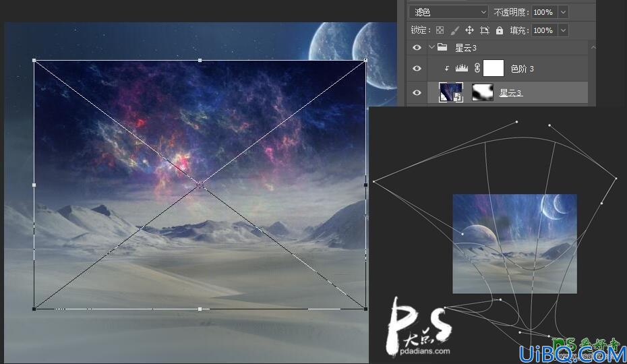The width and height of the screenshot is (627, 364).
Task: Select the group name 星云3
Action: (466, 48)
